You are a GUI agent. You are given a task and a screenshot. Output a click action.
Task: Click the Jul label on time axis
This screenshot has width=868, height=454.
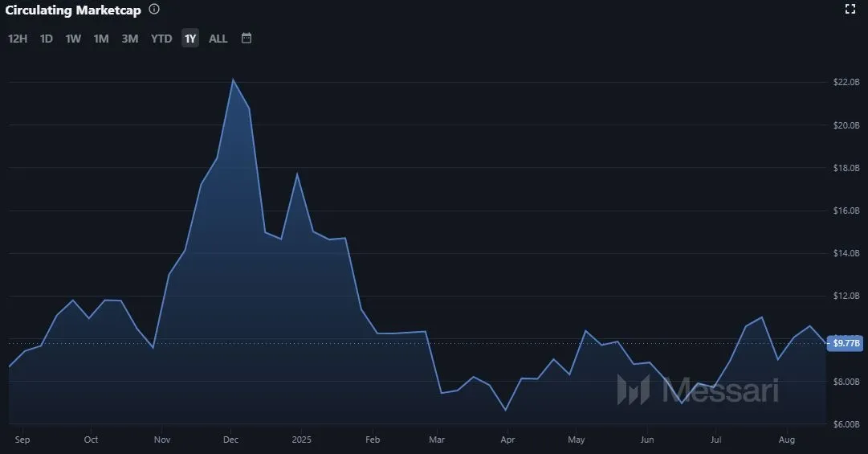[x=715, y=440]
